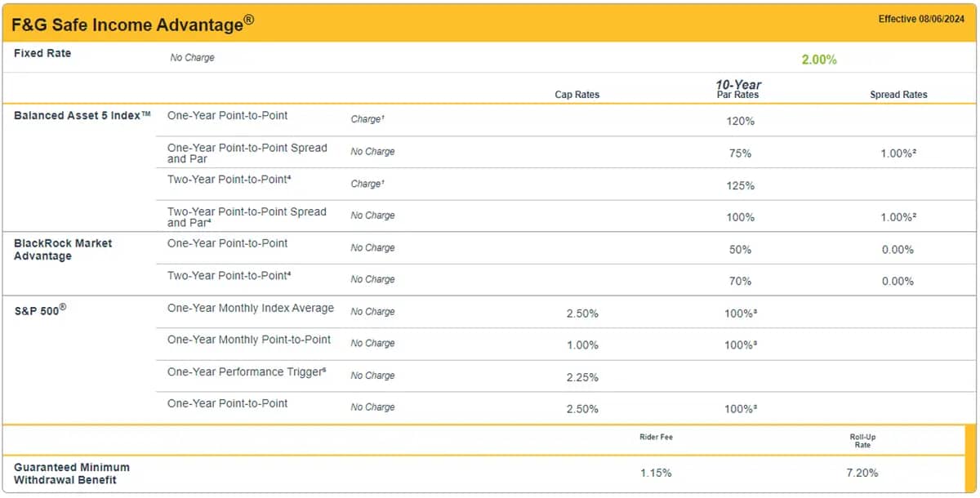The height and width of the screenshot is (498, 980).
Task: Click the 2.25% cap rate value
Action: tap(582, 377)
